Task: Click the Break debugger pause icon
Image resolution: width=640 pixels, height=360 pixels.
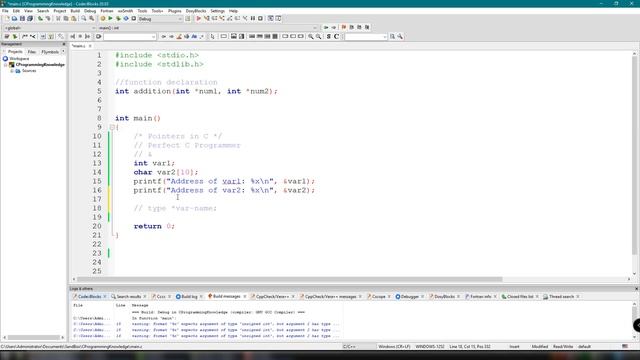Action: (x=253, y=19)
